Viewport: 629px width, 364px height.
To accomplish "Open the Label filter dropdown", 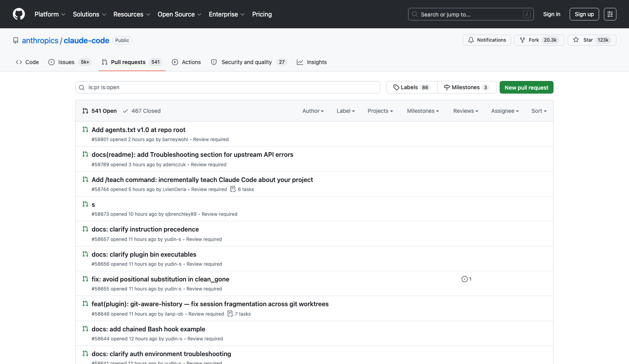I will 346,111.
